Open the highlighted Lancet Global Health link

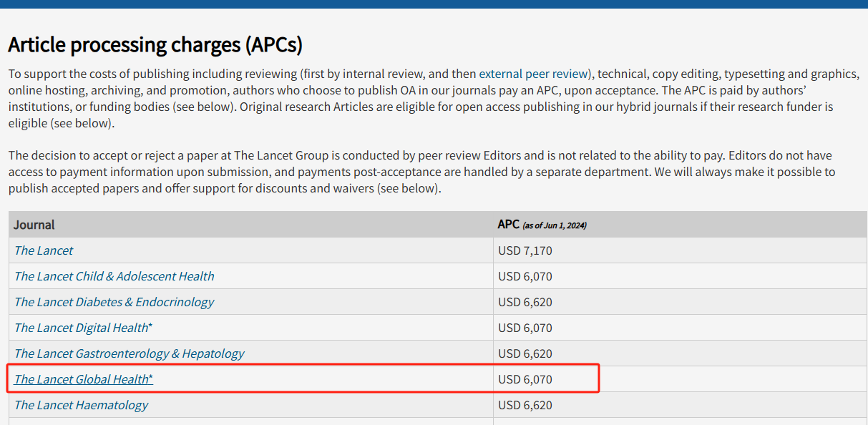[x=84, y=379]
